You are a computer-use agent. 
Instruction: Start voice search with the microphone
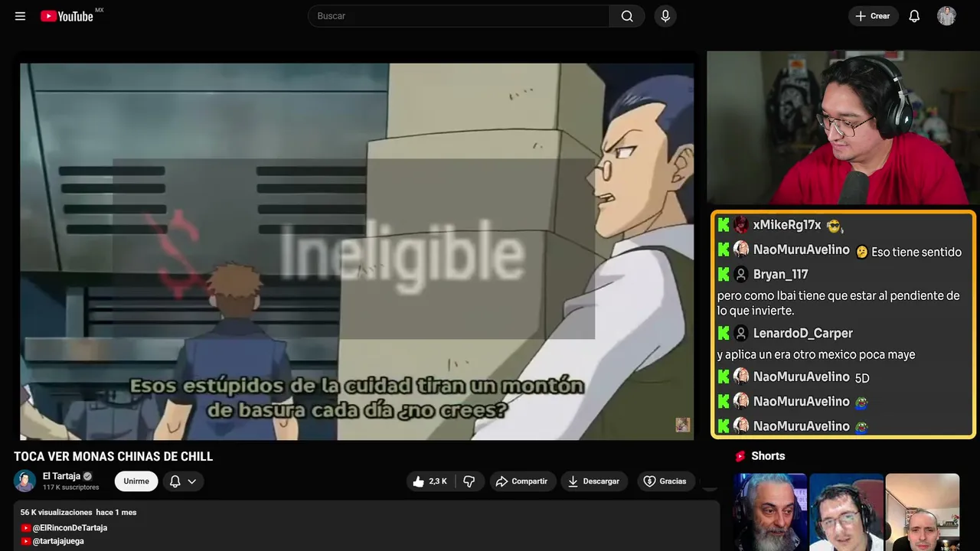pyautogui.click(x=665, y=16)
